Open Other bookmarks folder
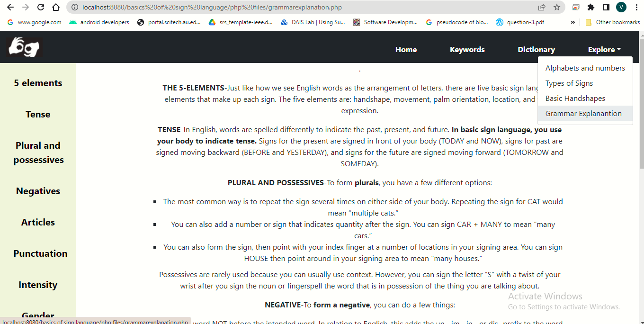644x324 pixels. [x=613, y=22]
